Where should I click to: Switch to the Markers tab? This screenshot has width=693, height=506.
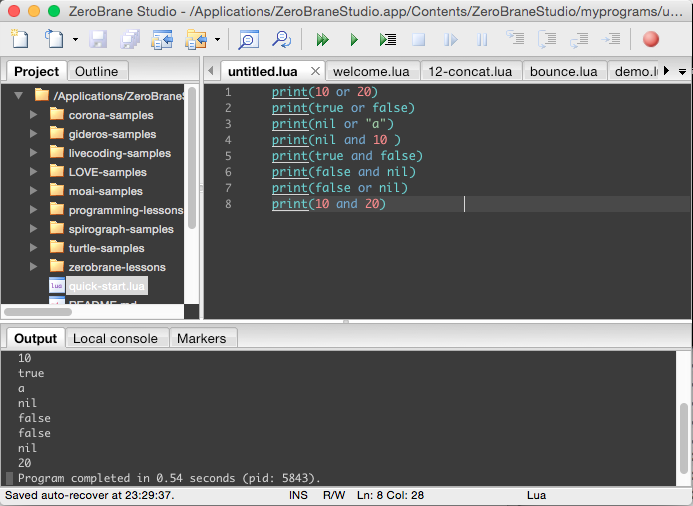pyautogui.click(x=202, y=339)
